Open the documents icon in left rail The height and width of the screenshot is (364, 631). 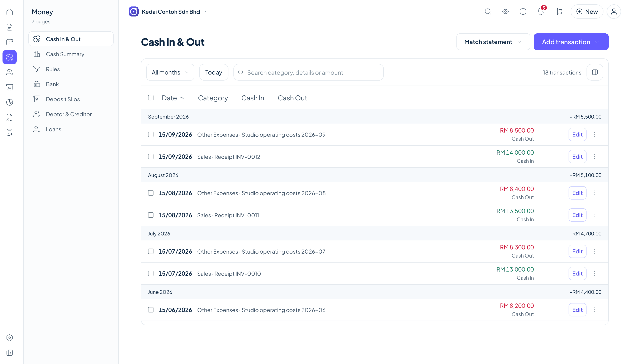click(10, 27)
